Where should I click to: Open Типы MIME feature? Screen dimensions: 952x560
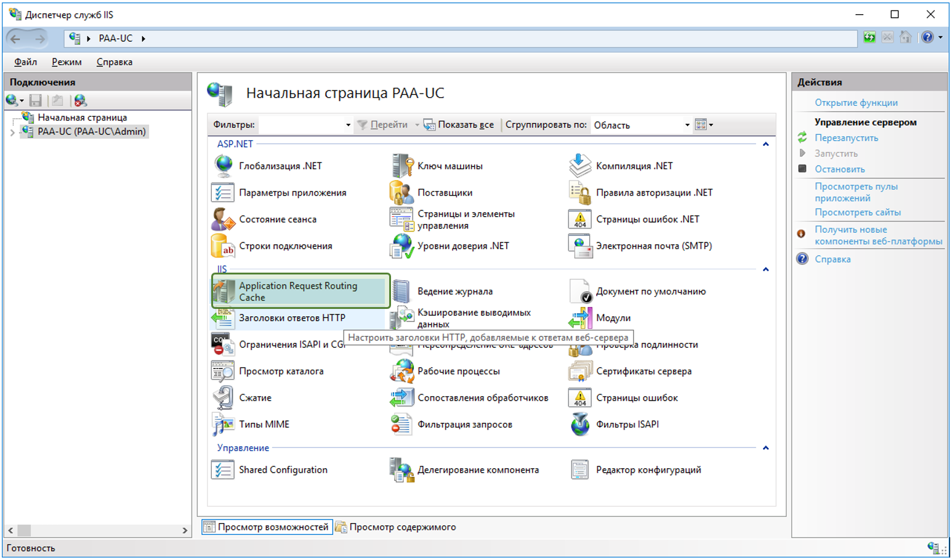pos(251,425)
